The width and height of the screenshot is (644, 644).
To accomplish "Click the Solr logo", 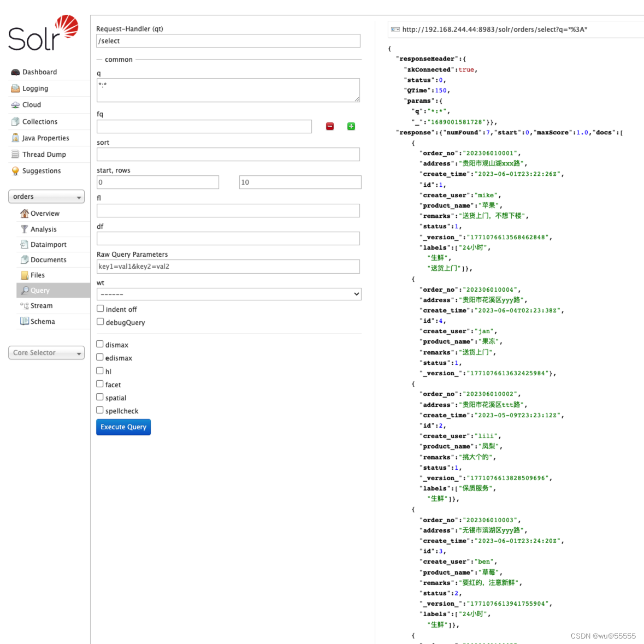I will (43, 33).
